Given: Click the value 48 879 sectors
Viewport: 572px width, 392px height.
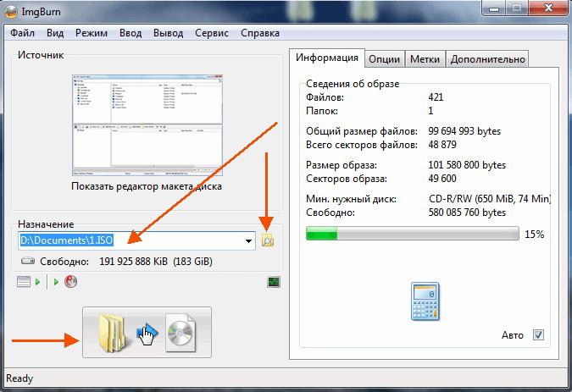Looking at the screenshot, I should tap(442, 145).
